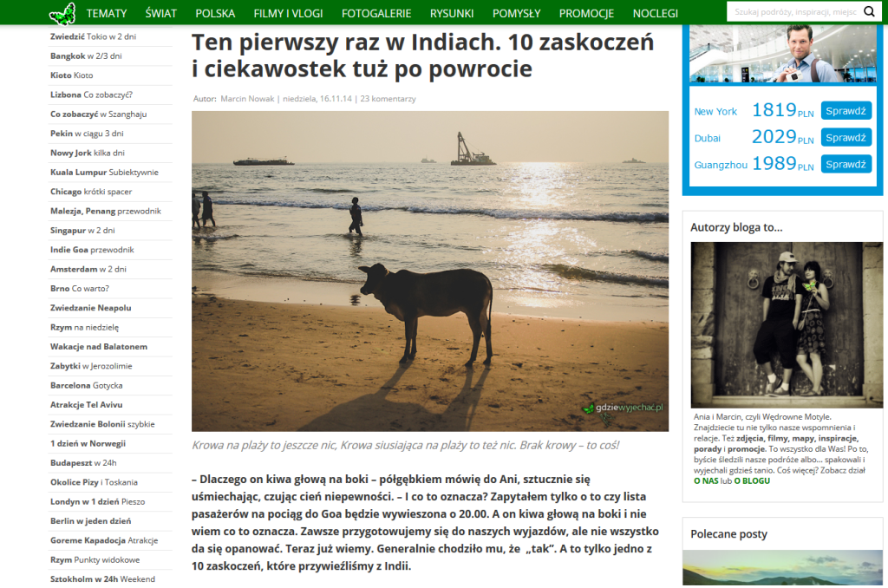
Task: Open sidebar link Indie Goa przewodnik
Action: tap(92, 250)
